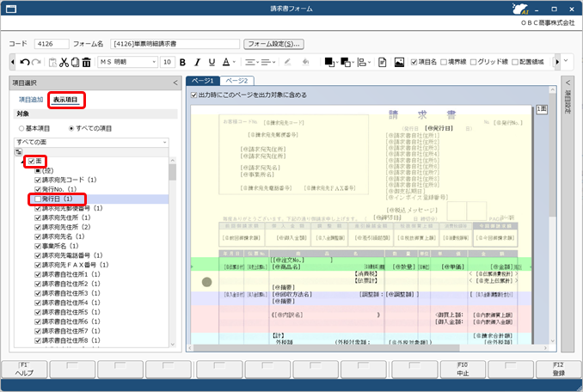
Task: Click the フォーム名 input field
Action: click(x=175, y=44)
